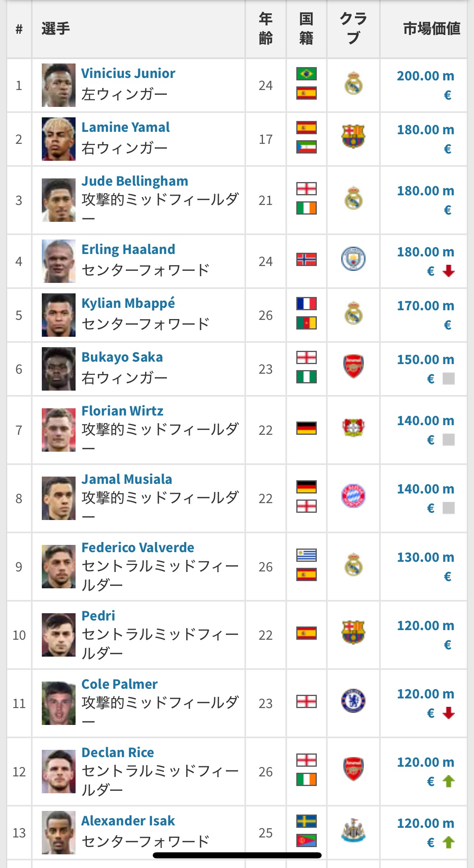Sort table by 市場価値 column header
The height and width of the screenshot is (868, 474).
(x=431, y=29)
